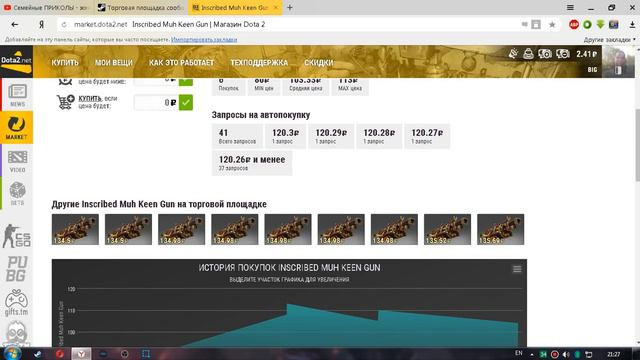The height and width of the screenshot is (360, 640).
Task: Open the 'ТЕХПОДДЕРЖКА' menu item
Action: [x=259, y=62]
